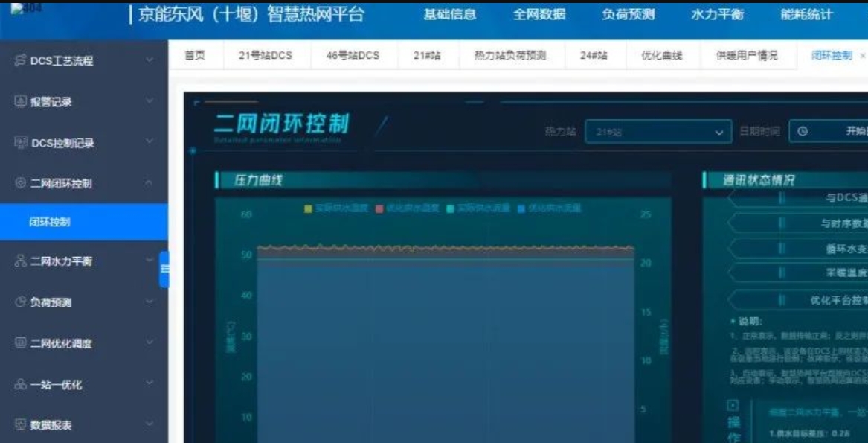
Task: Click the 一站一优化 sidebar icon
Action: [21, 385]
